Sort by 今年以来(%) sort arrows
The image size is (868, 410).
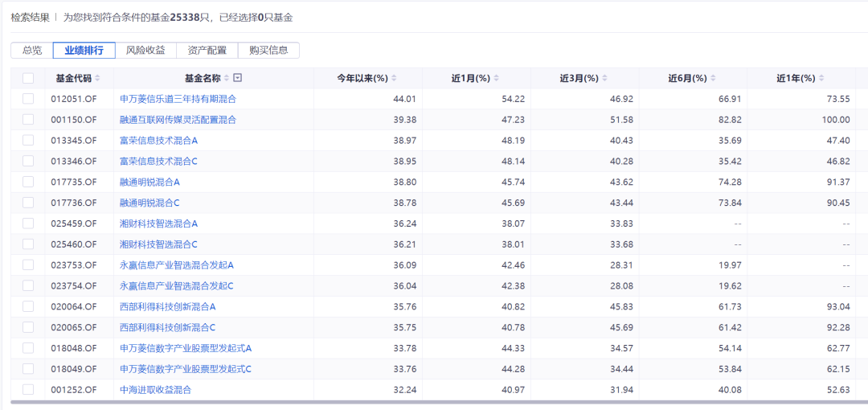[395, 78]
